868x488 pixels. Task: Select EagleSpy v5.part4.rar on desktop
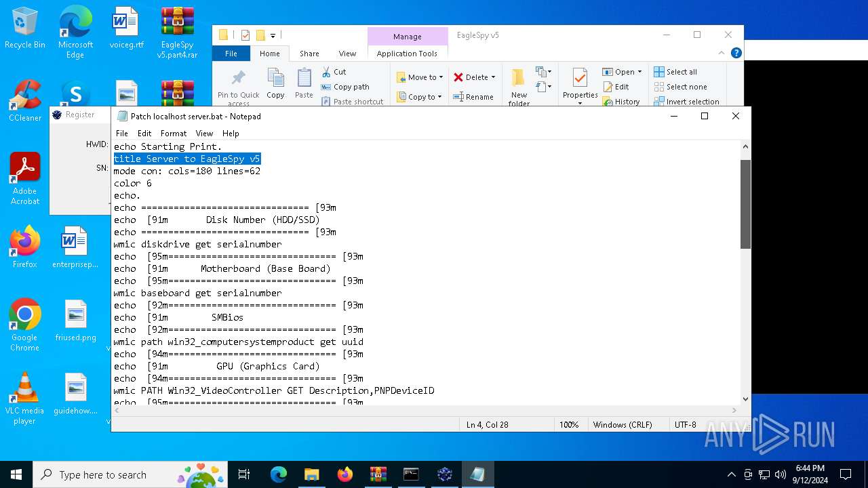pyautogui.click(x=177, y=33)
